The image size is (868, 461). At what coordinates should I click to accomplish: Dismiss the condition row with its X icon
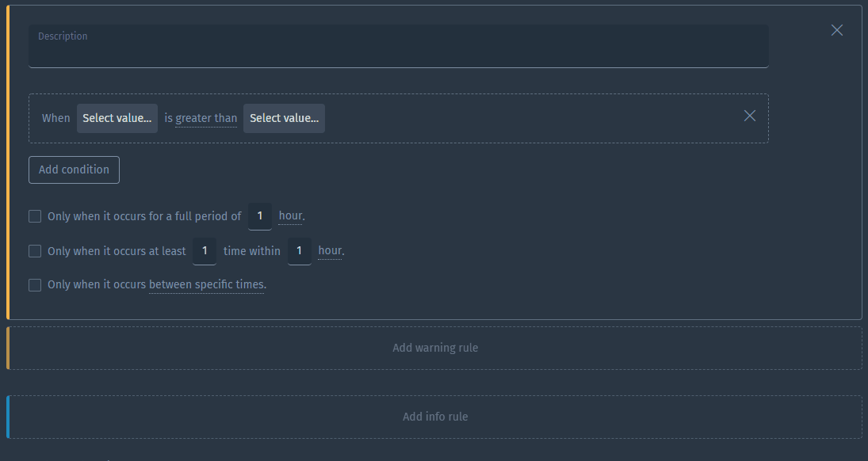749,115
